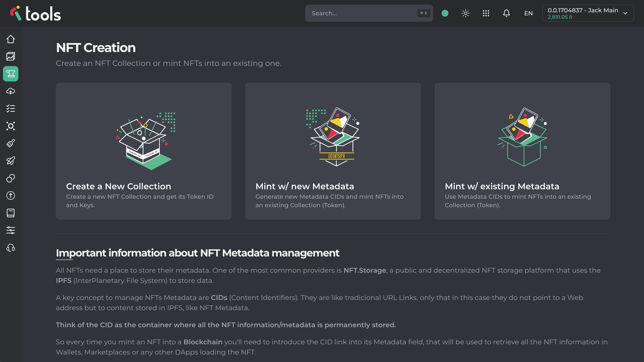Open the apps grid menu
The image size is (644, 362).
486,13
